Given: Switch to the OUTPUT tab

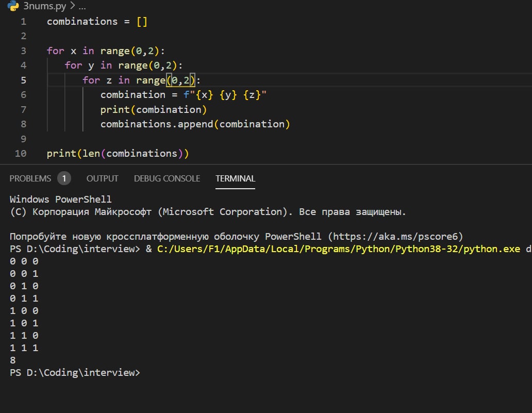Looking at the screenshot, I should (x=102, y=178).
